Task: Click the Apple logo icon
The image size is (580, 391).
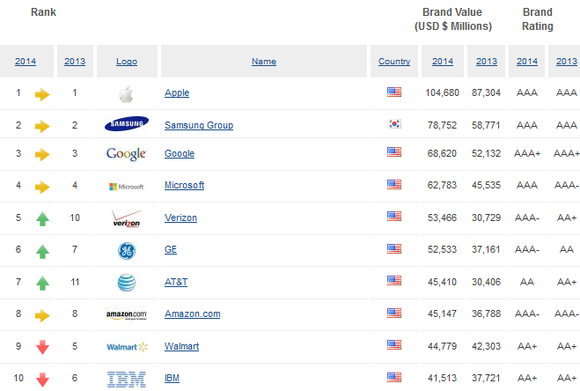Action: click(126, 94)
